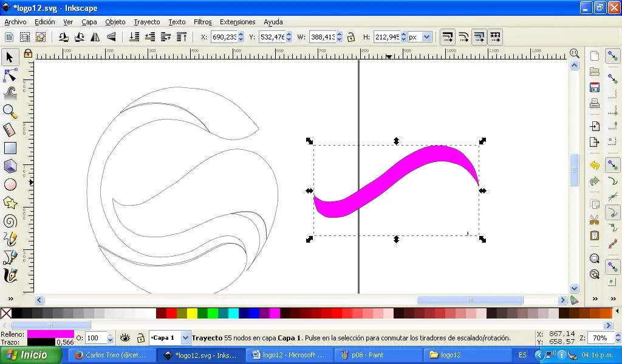Viewport: 622px width, 364px height.
Task: Toggle Enable snapping top button
Action: 612,56
